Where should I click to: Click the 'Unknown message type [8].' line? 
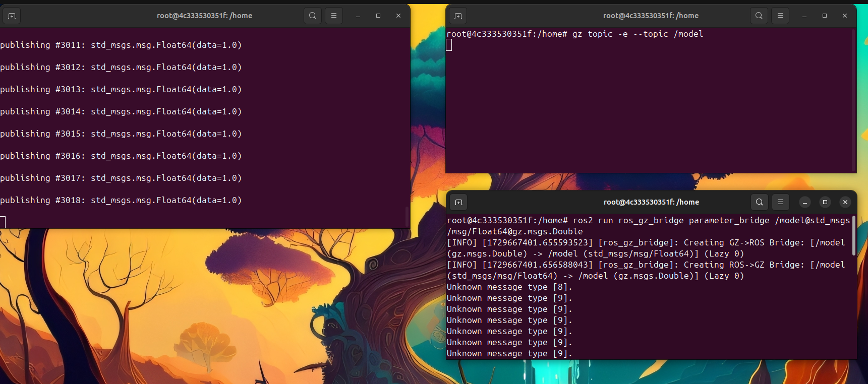click(509, 287)
